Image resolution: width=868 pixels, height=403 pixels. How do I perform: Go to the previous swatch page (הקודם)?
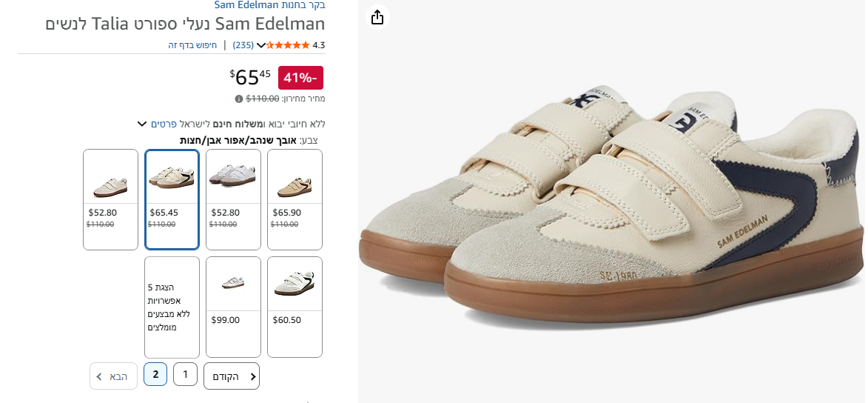point(232,376)
